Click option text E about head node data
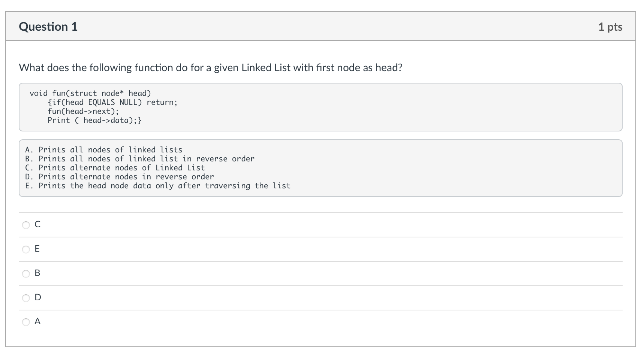644x349 pixels. (158, 186)
